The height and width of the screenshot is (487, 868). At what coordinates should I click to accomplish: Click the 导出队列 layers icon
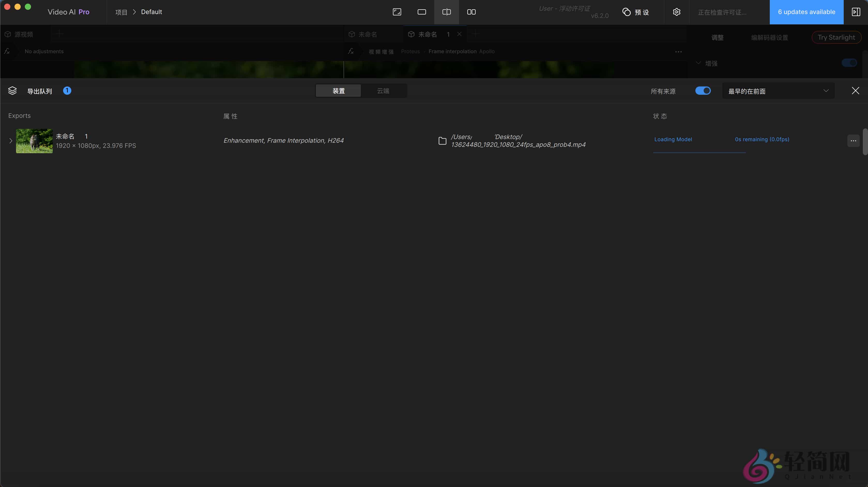coord(12,90)
